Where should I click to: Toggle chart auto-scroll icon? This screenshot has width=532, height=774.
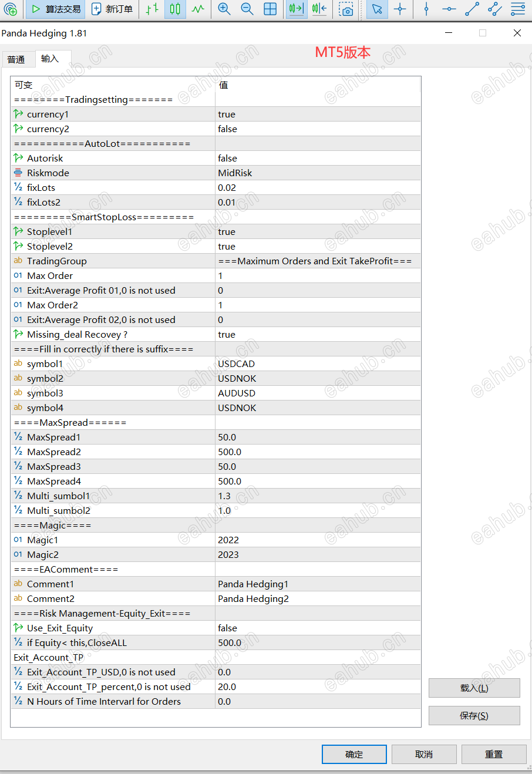pos(296,9)
